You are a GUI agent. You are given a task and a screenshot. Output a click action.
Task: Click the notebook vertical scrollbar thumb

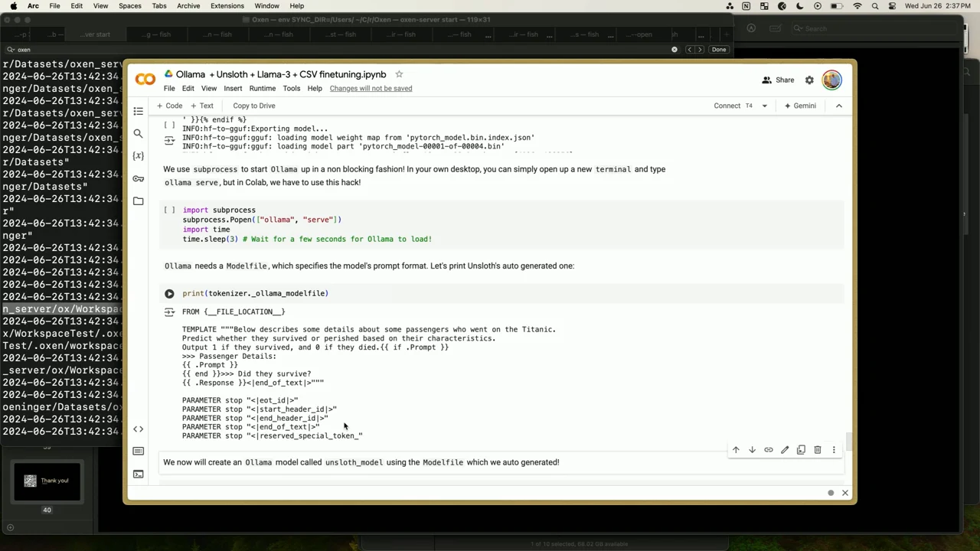coord(848,442)
